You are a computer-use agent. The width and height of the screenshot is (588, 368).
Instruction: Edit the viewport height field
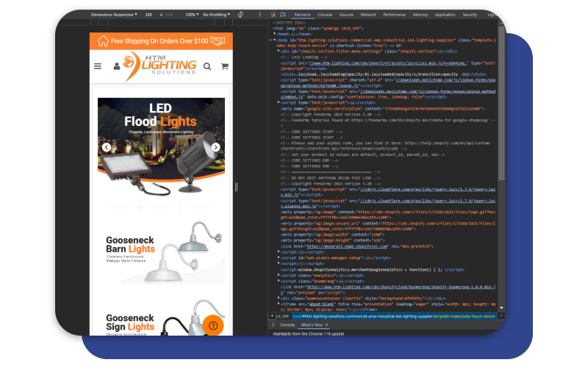click(x=169, y=15)
